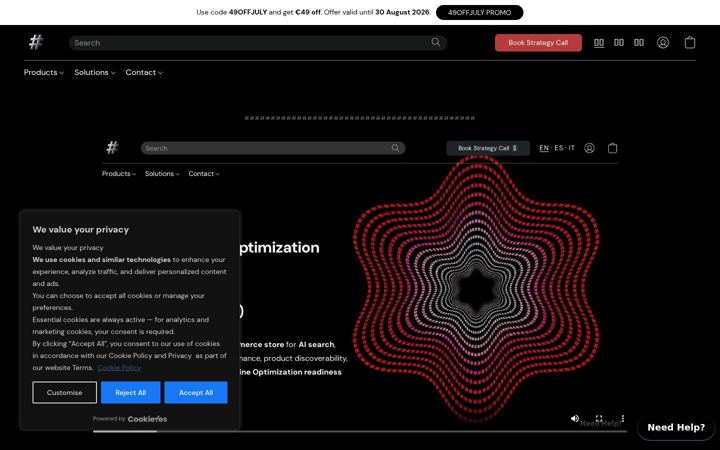The width and height of the screenshot is (720, 450).
Task: Open the Need Help? chat button
Action: pyautogui.click(x=676, y=428)
